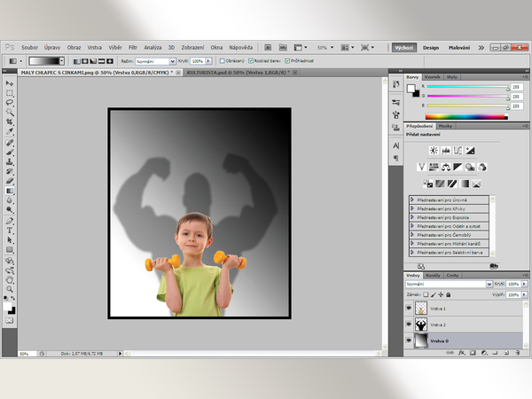Toggle visibility of Vrstva 2 layer
Image resolution: width=532 pixels, height=399 pixels.
409,325
